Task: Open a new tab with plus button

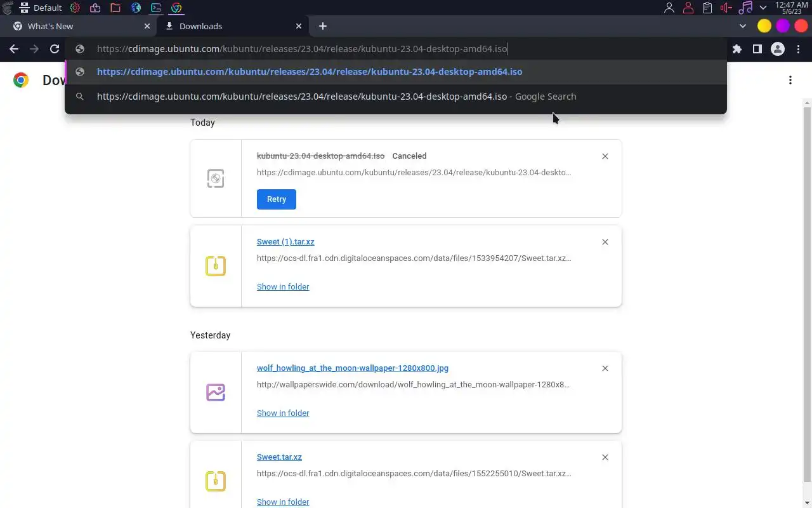Action: coord(323,26)
